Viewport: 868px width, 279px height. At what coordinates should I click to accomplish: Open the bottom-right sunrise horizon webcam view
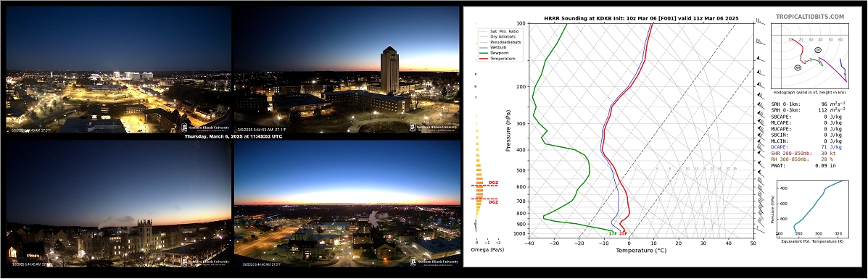347,204
